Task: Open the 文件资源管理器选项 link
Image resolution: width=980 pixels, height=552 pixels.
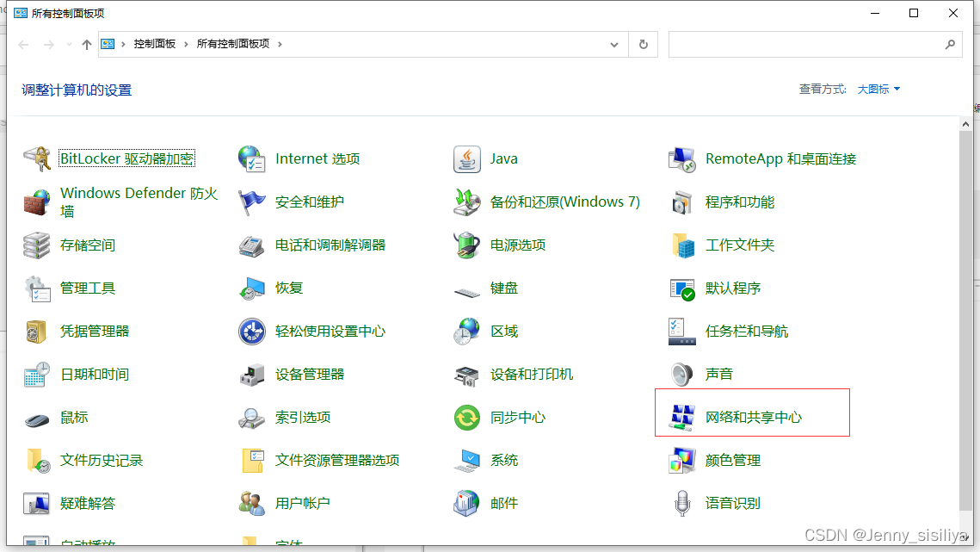Action: [x=337, y=461]
